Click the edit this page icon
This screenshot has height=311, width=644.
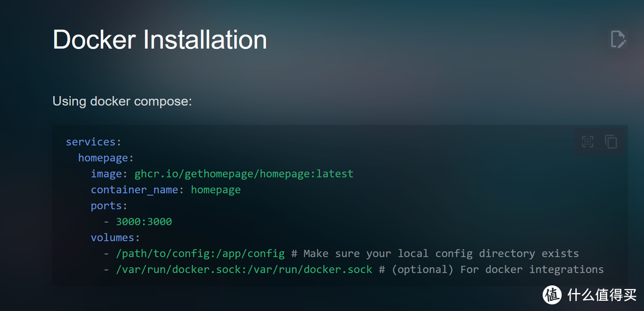[618, 39]
